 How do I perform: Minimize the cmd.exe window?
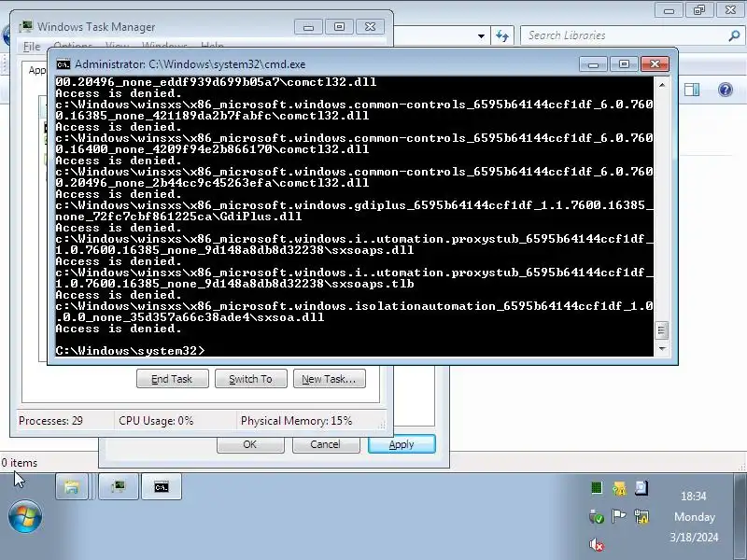click(593, 64)
